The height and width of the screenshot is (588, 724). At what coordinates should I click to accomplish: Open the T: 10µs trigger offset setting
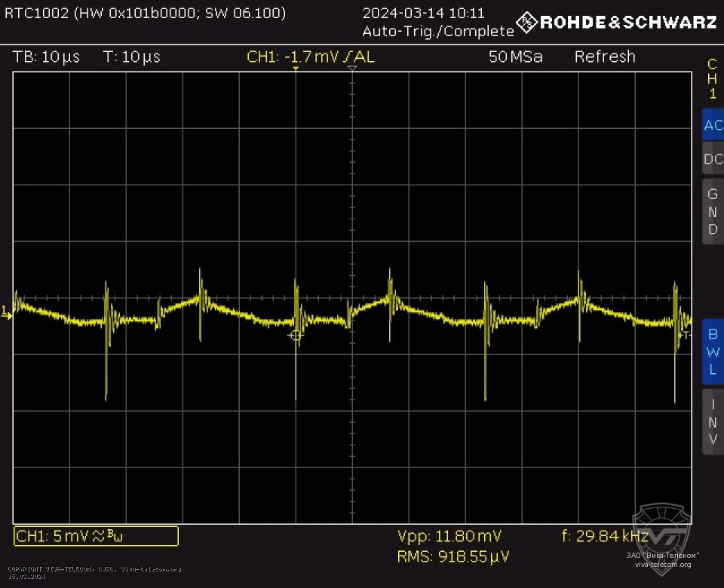131,57
